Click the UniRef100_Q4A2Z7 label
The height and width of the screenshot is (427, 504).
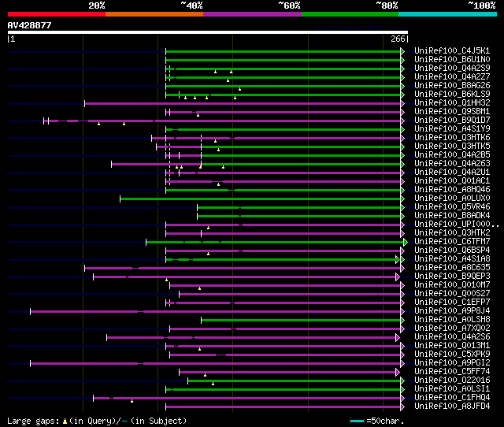coord(452,77)
